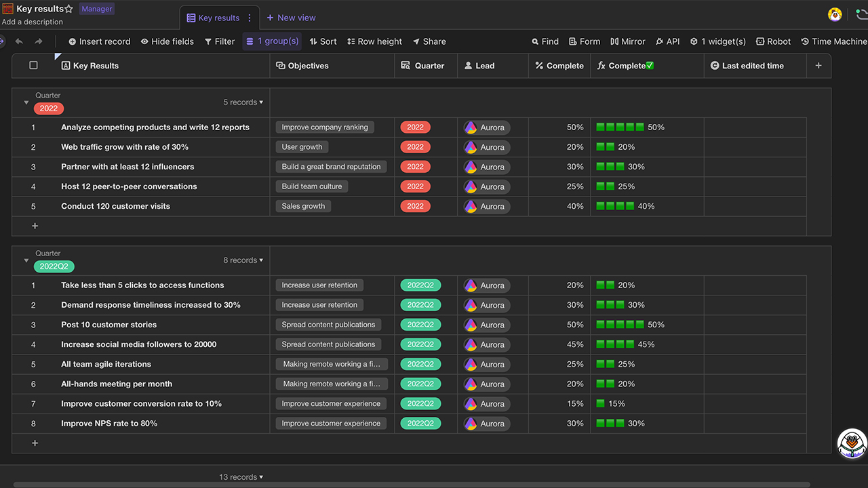This screenshot has height=488, width=868.
Task: Select 'User growth' objective tag
Action: pos(302,147)
